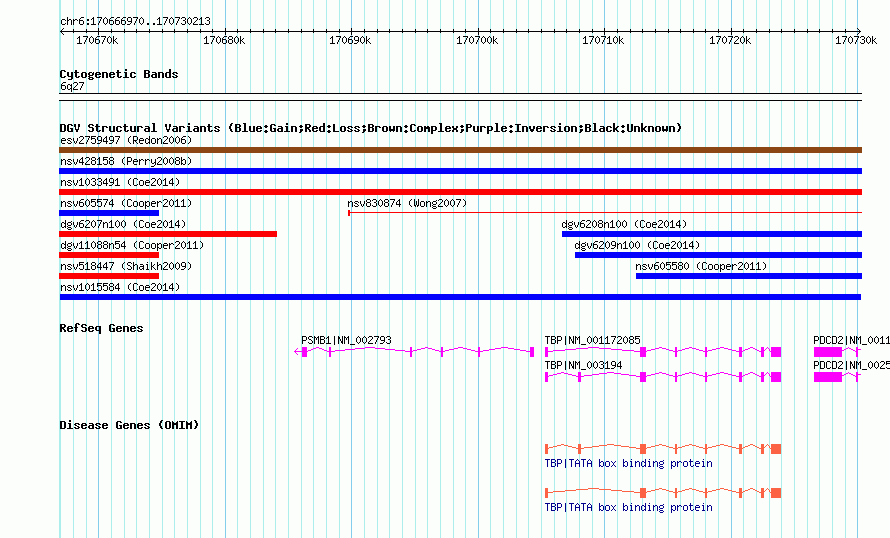Click the blue nsv605580 gain bar
The height and width of the screenshot is (538, 890).
749,276
